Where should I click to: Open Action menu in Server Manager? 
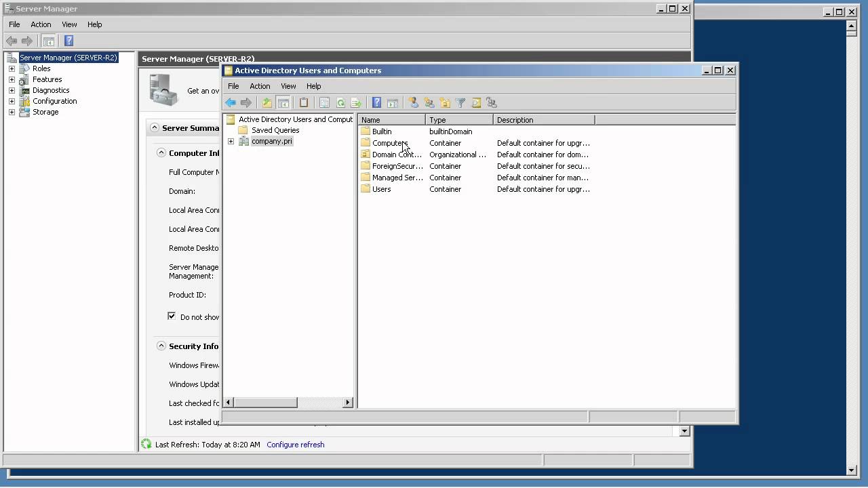coord(41,24)
